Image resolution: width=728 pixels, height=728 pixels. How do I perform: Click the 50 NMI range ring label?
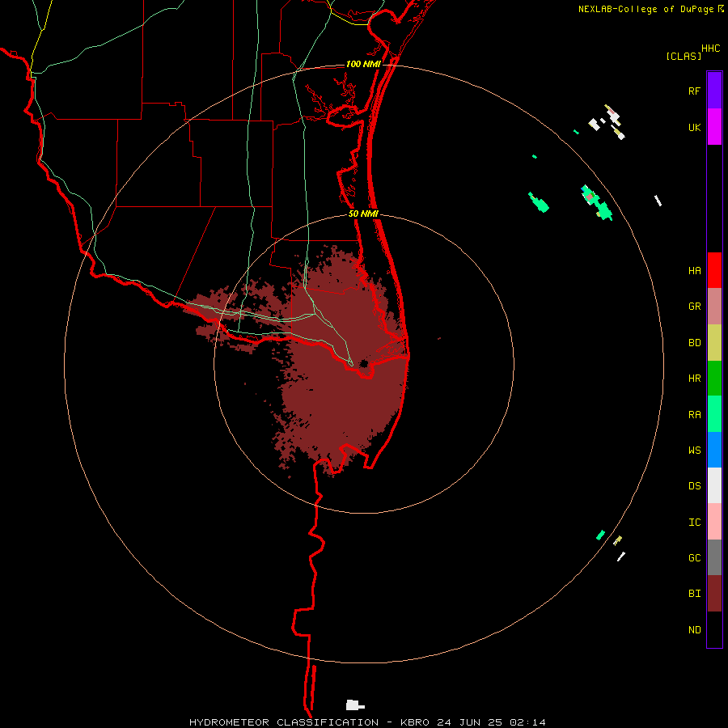tap(363, 214)
